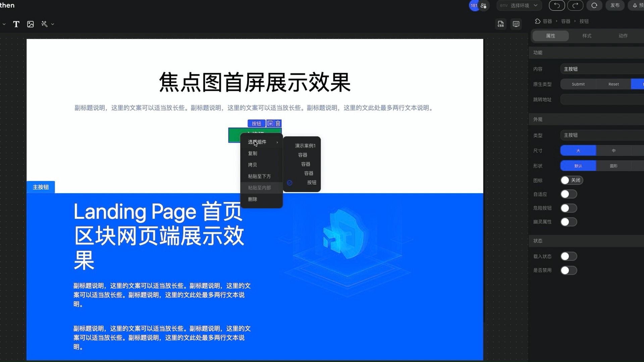This screenshot has width=644, height=362.
Task: Open the env 选择环境 dropdown
Action: pos(519,5)
